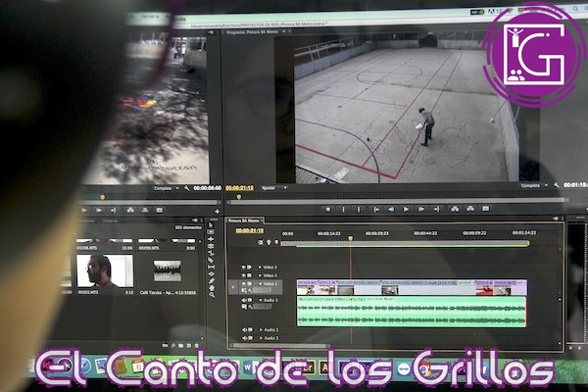Select the Selection tool in the tools panel
Screen dimensions: 588x392
click(x=211, y=225)
